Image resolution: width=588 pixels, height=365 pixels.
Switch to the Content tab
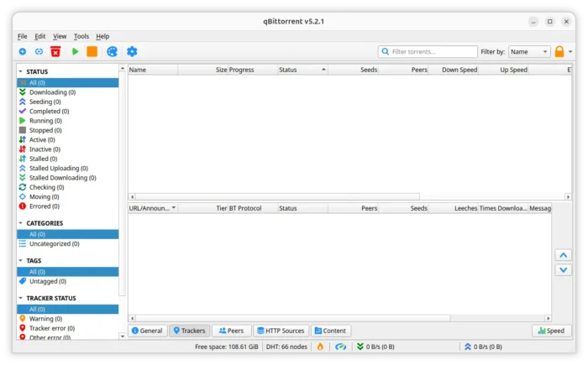point(331,331)
